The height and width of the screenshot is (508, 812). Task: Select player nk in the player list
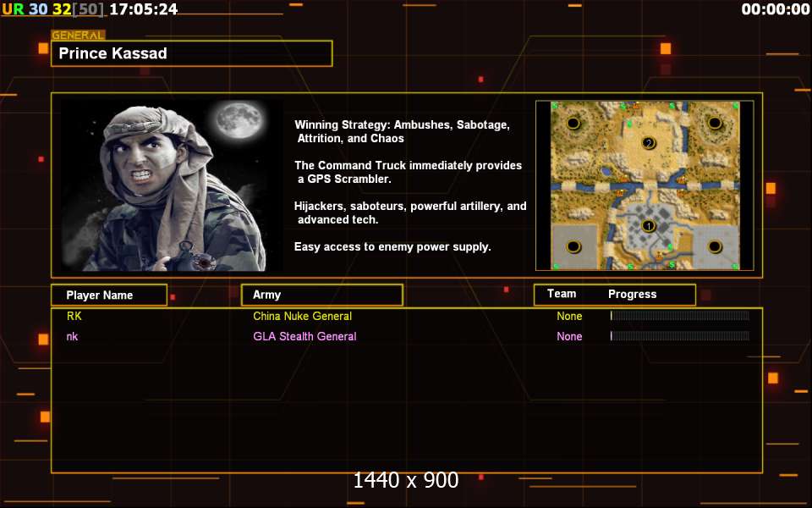pyautogui.click(x=72, y=336)
